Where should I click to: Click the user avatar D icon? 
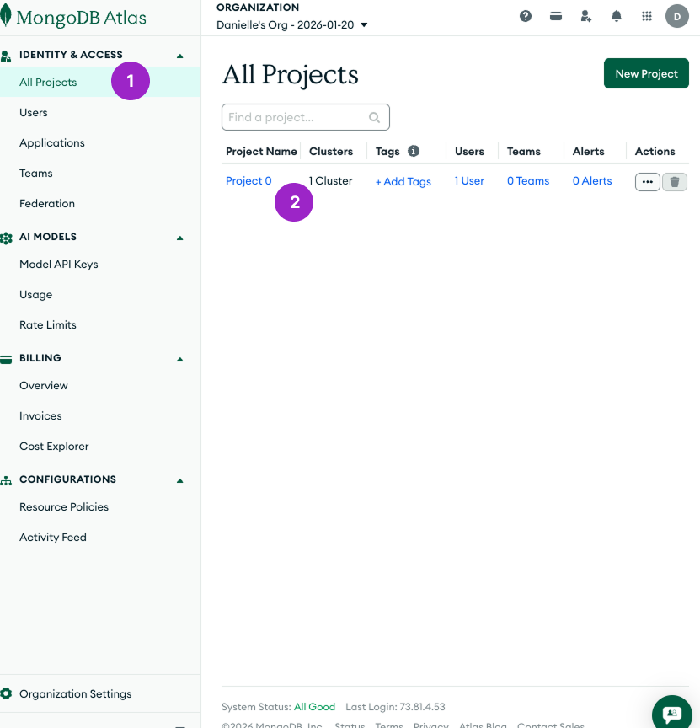coord(677,16)
